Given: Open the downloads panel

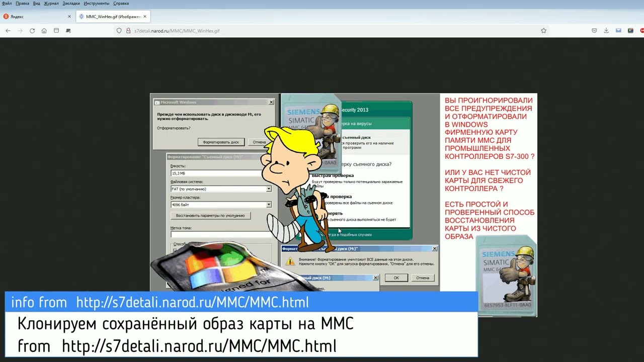Looking at the screenshot, I should tap(606, 31).
